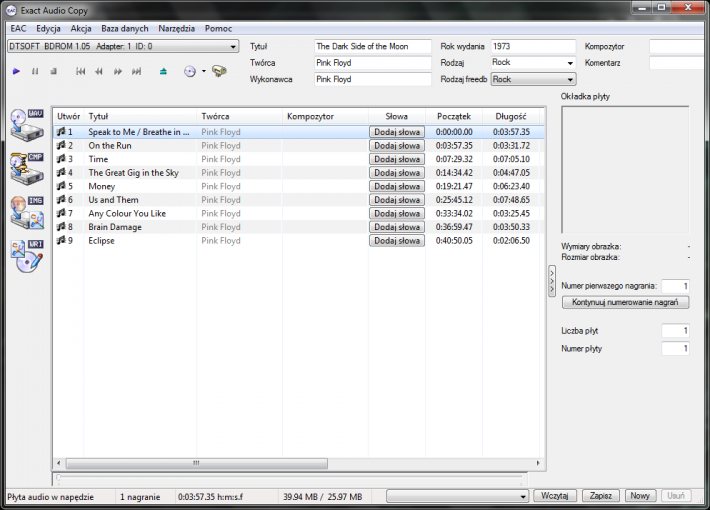Select the track Us and Them
Viewport: 710px width, 510px height.
(113, 200)
